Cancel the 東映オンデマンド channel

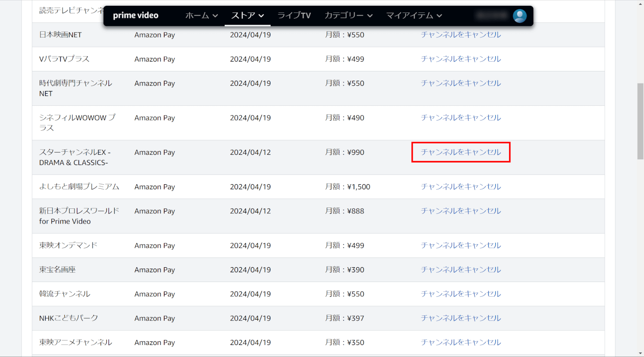tap(461, 245)
